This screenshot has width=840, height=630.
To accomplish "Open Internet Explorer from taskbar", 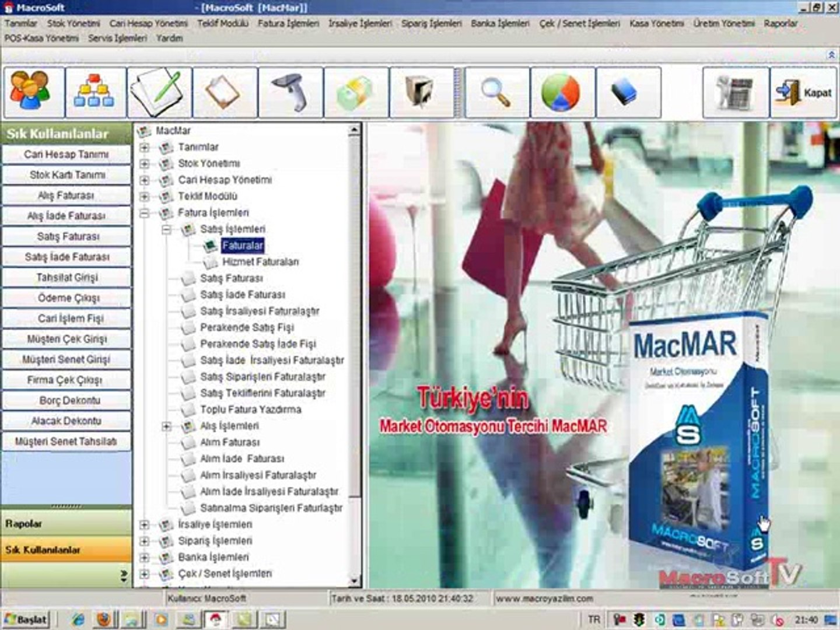I will tap(78, 619).
